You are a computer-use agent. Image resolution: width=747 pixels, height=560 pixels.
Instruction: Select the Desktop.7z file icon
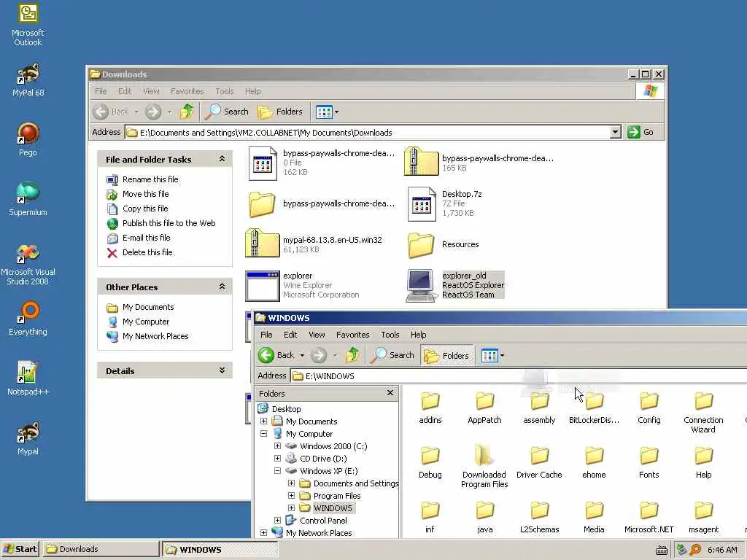click(x=422, y=204)
